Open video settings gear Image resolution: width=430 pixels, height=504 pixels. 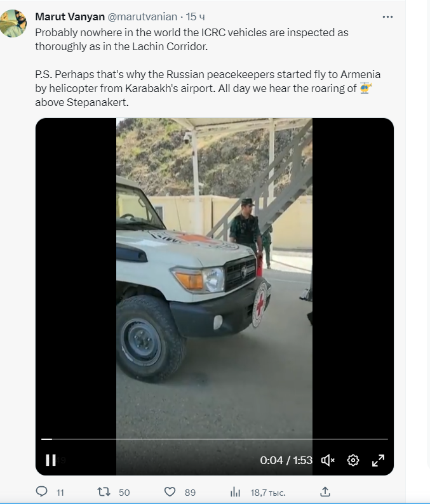point(353,460)
